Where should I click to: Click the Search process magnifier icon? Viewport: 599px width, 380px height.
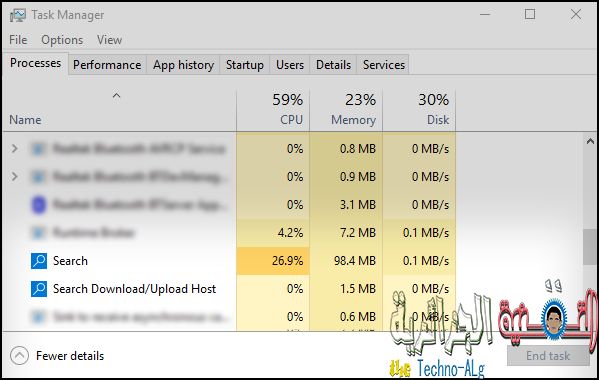click(39, 261)
